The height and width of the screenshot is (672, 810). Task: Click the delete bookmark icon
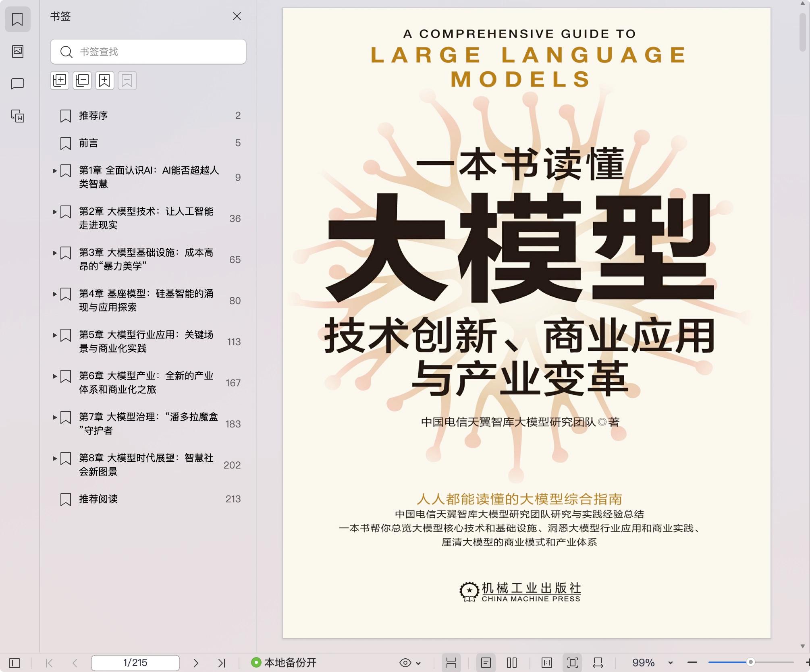127,81
